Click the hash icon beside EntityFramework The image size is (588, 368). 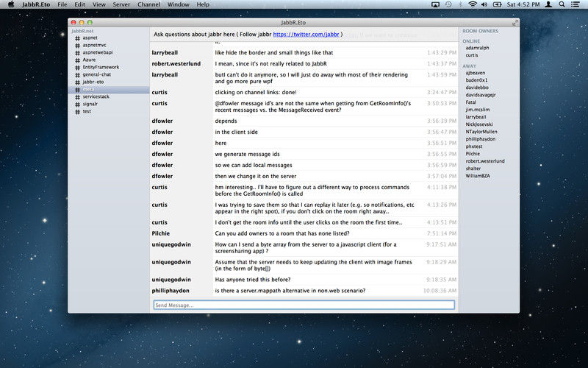pos(78,68)
